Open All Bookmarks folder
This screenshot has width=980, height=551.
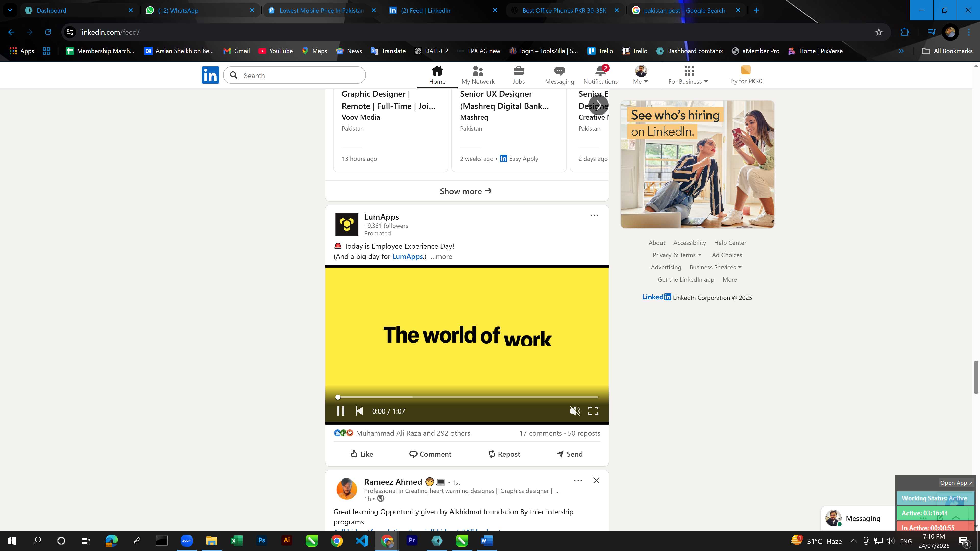(x=947, y=51)
